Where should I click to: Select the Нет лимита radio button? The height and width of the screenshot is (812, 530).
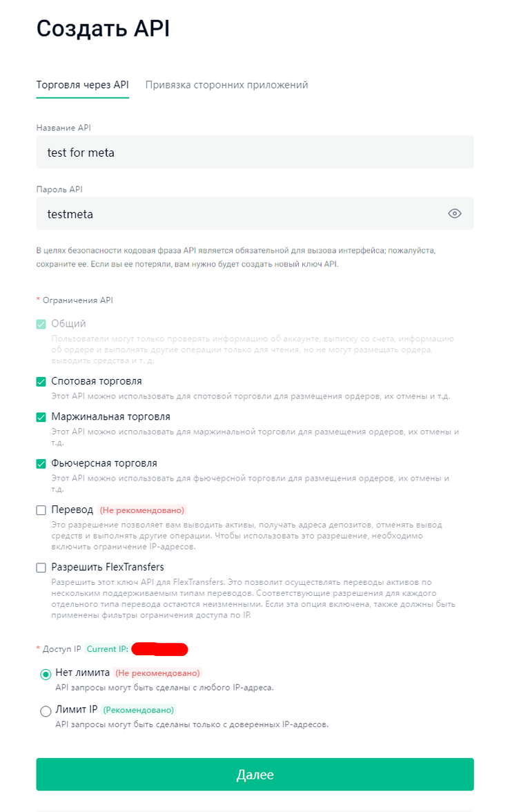tap(46, 674)
